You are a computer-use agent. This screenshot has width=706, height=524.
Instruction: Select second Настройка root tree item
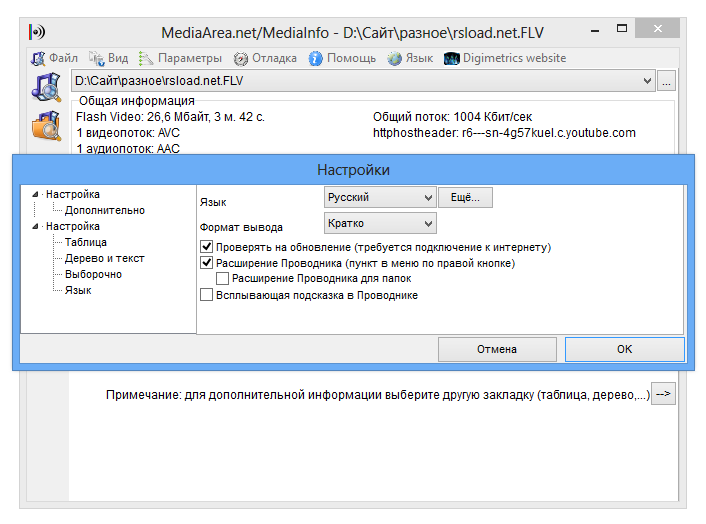pos(72,226)
